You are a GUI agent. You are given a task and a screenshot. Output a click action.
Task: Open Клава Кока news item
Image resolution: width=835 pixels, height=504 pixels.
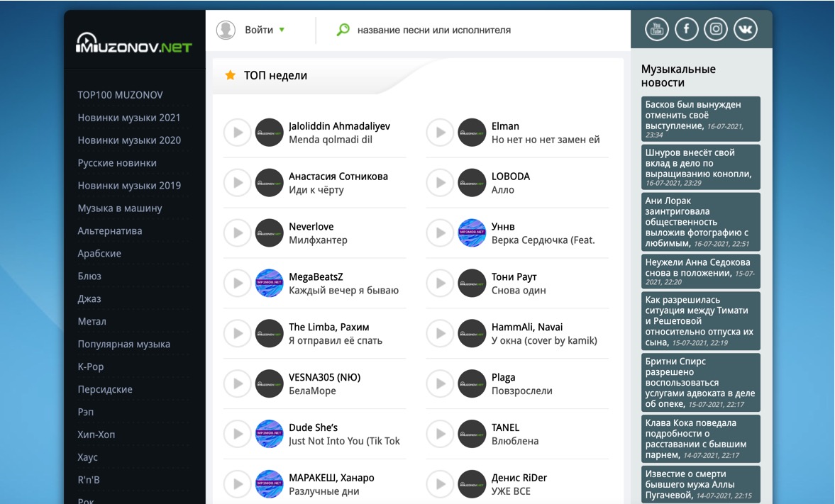(x=701, y=439)
